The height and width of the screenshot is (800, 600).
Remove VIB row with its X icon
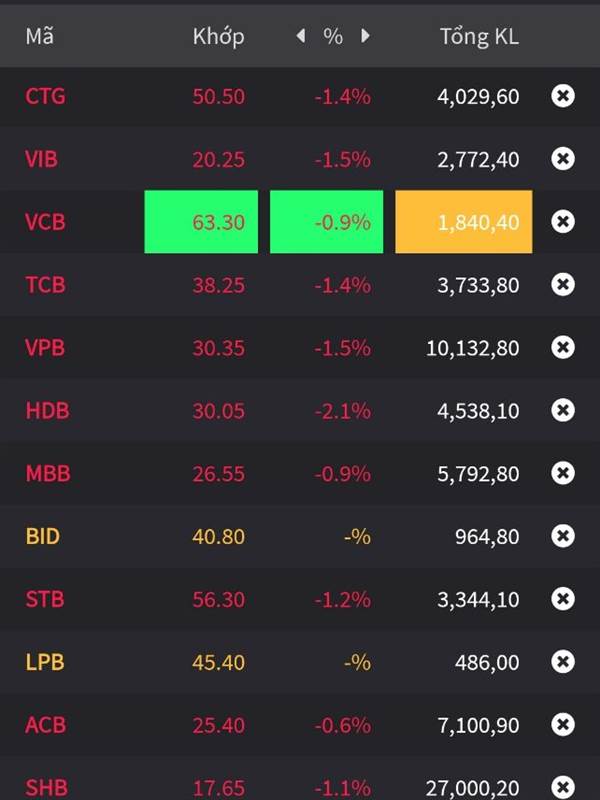[x=563, y=159]
